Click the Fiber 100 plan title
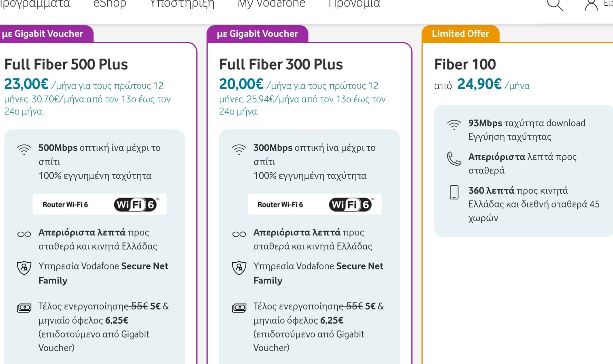Screen dimensions: 613x364 point(465,64)
